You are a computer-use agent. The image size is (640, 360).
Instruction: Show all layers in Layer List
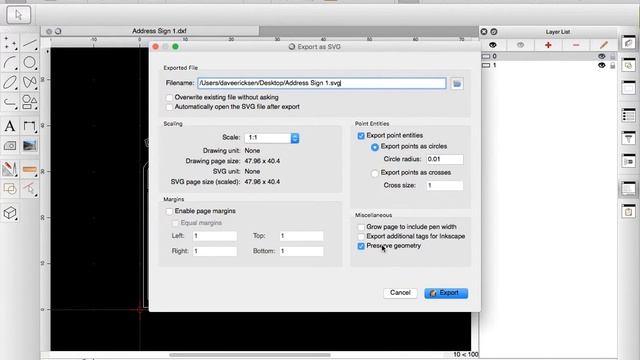[x=493, y=45]
